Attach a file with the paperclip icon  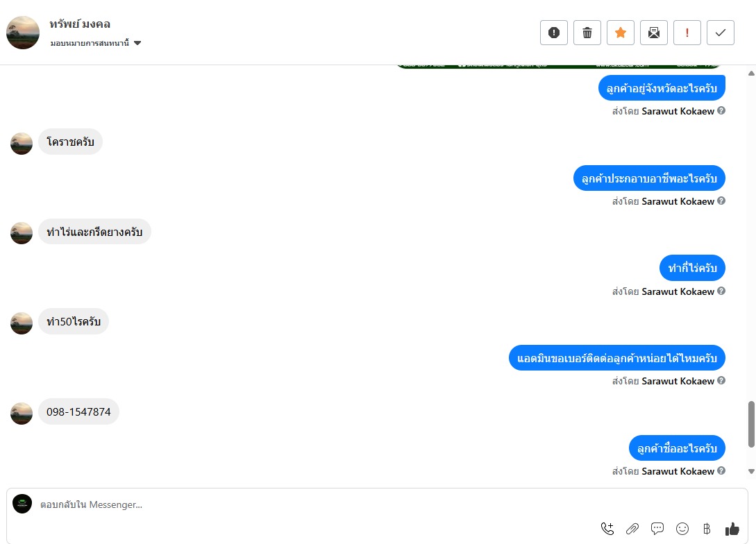pos(632,529)
